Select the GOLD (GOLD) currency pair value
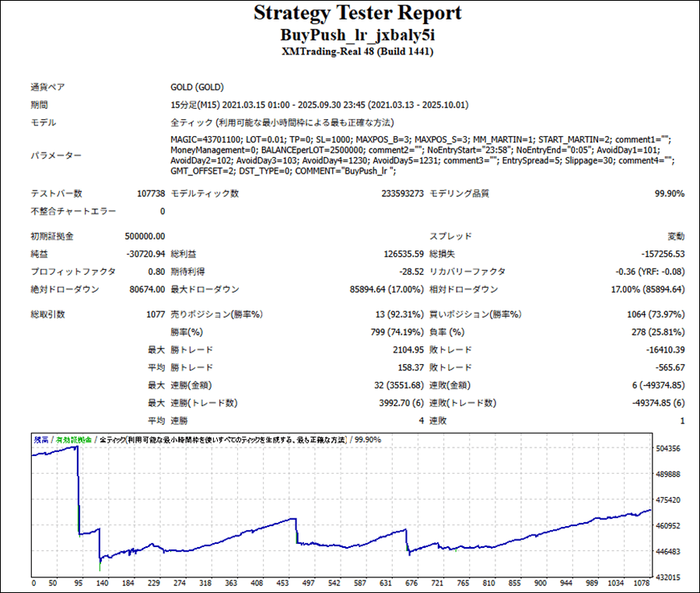This screenshot has height=593, width=700. [x=197, y=87]
